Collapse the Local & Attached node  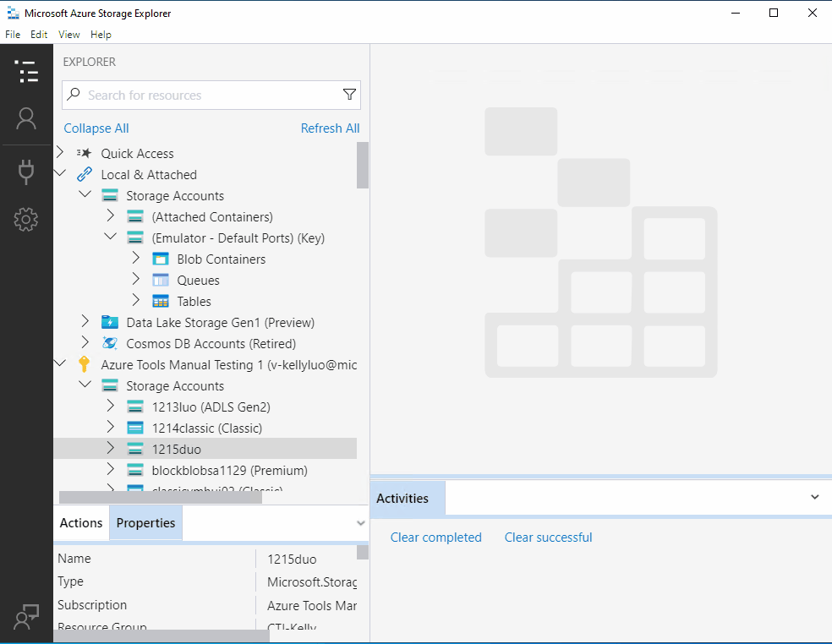(60, 173)
